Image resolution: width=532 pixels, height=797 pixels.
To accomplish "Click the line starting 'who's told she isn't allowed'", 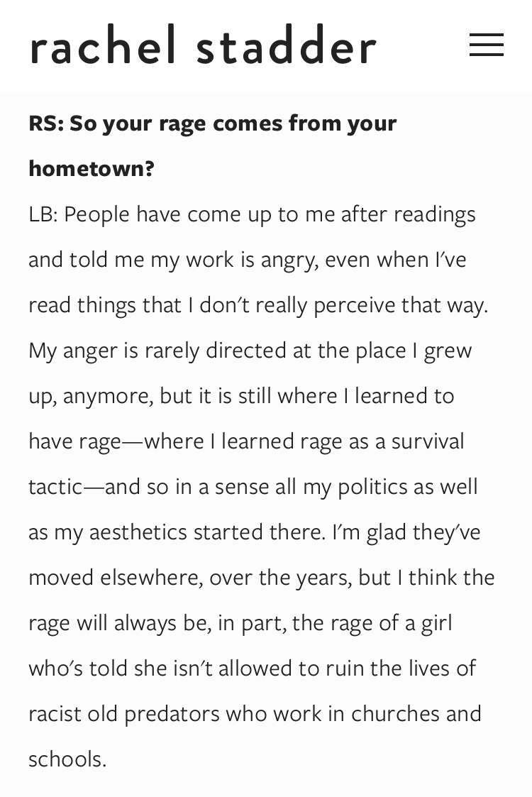I will pos(252,669).
